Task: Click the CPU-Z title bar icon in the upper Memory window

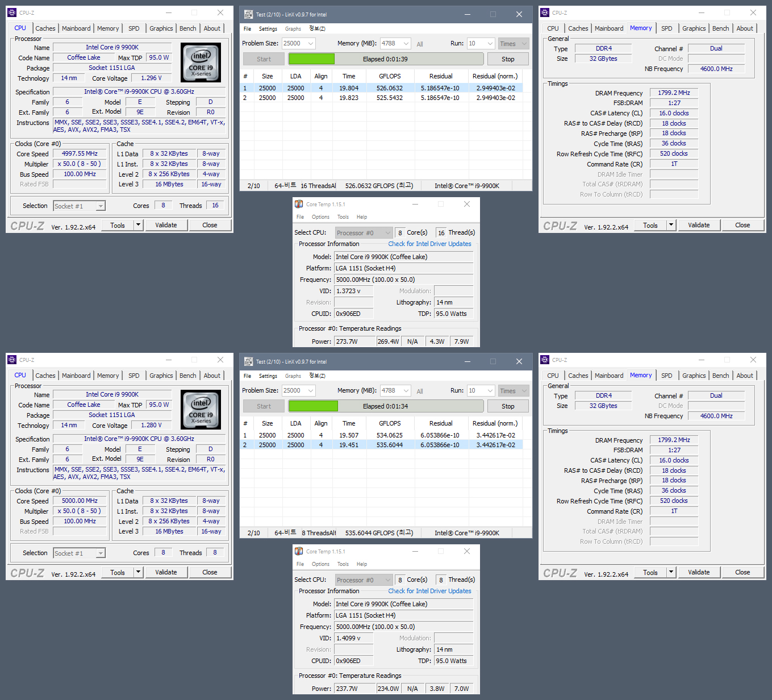Action: tap(545, 13)
